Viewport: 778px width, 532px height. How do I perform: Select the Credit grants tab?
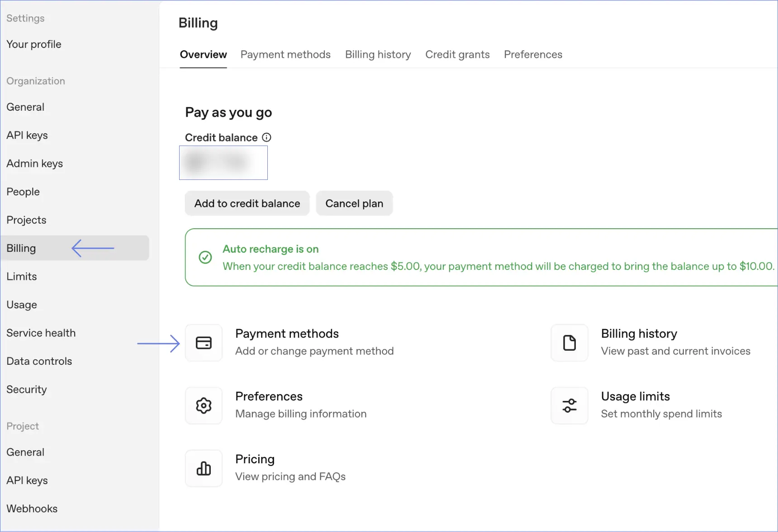[457, 55]
